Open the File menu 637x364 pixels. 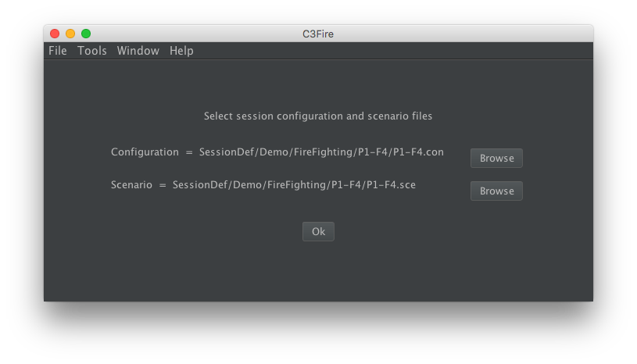58,51
